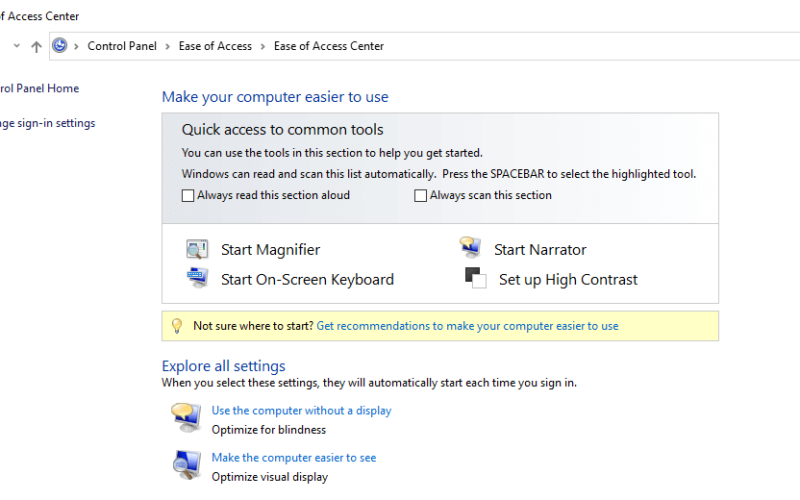Click the Make your computer easier to use heading

tap(275, 97)
